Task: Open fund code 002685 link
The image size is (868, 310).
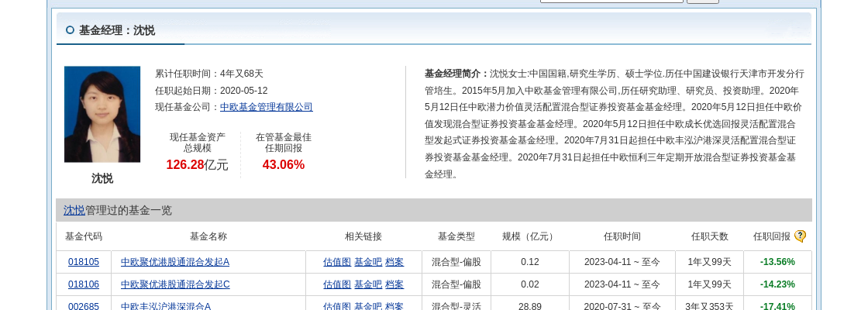Action: [84, 306]
